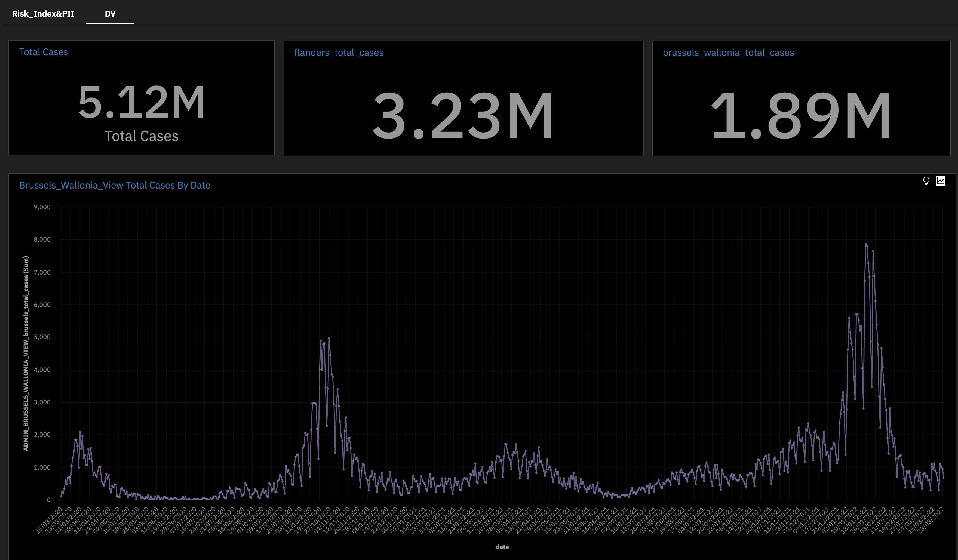Image resolution: width=958 pixels, height=560 pixels.
Task: Select the DV tab
Action: pyautogui.click(x=110, y=14)
